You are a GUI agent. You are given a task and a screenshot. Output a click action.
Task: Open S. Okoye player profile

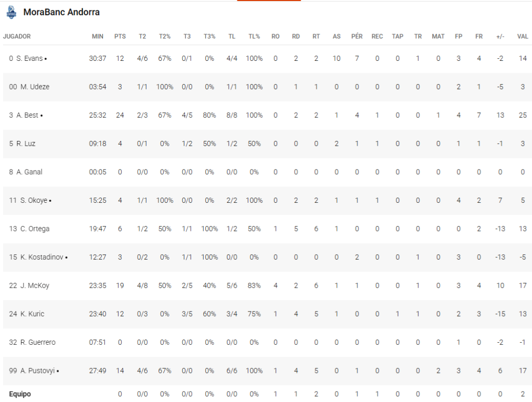pyautogui.click(x=35, y=200)
